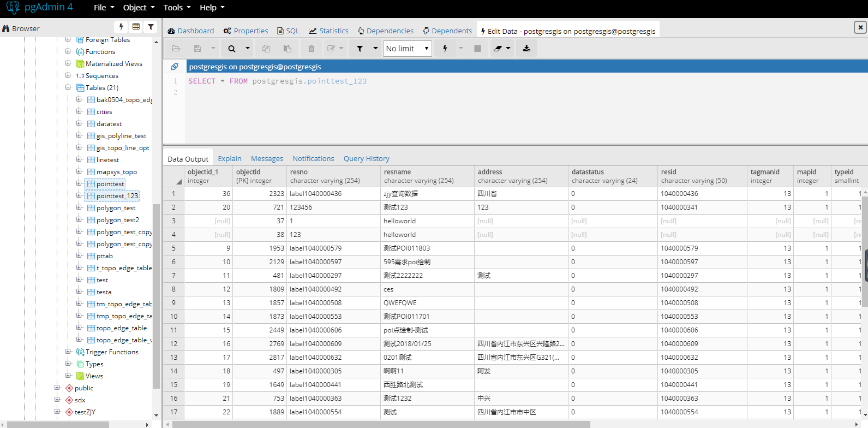Expand the Trigger Functions node
868x428 pixels.
tap(68, 352)
